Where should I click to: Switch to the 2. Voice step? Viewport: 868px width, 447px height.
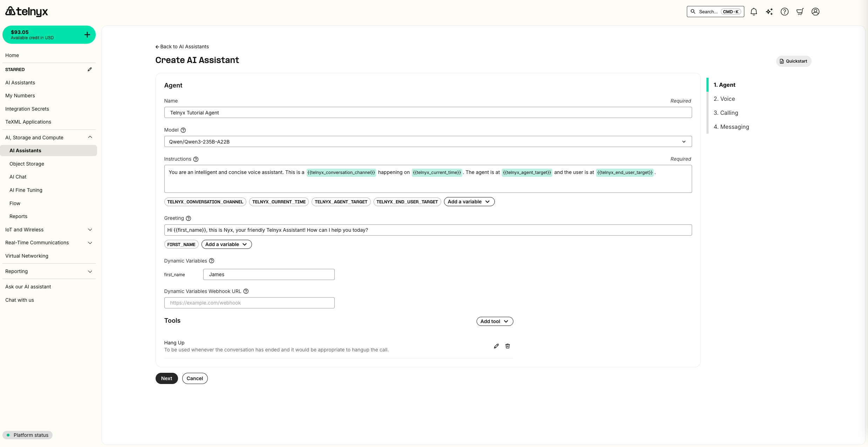(x=724, y=99)
